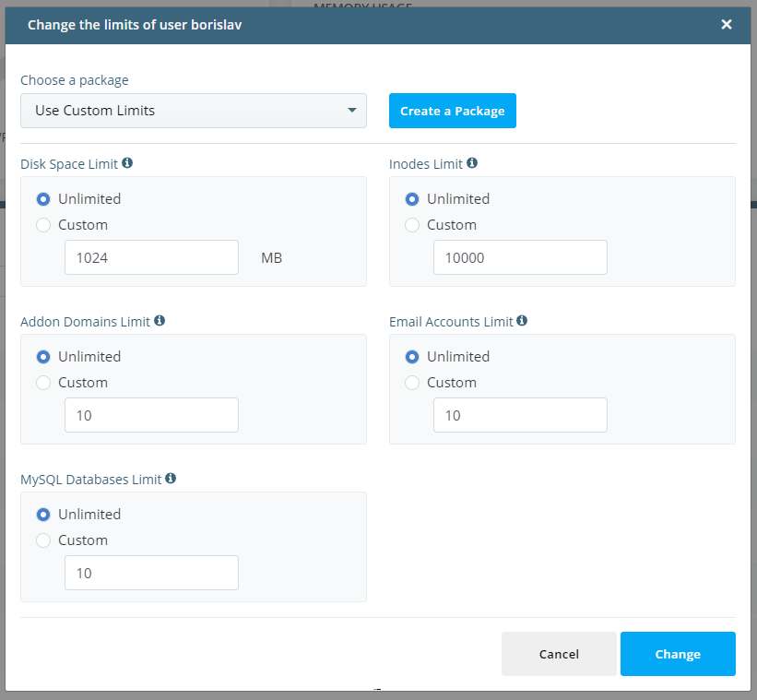757x700 pixels.
Task: Click the inodes limit value field
Action: tap(520, 257)
